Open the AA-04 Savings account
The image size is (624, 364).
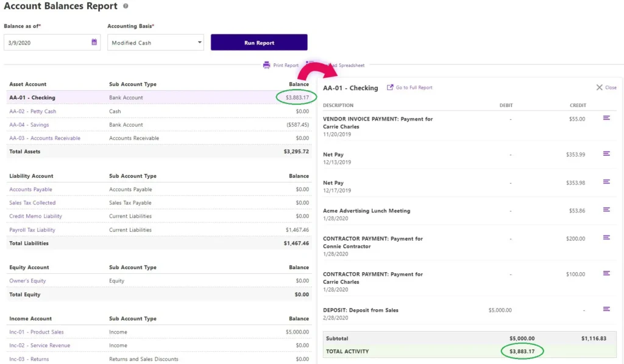pyautogui.click(x=29, y=125)
